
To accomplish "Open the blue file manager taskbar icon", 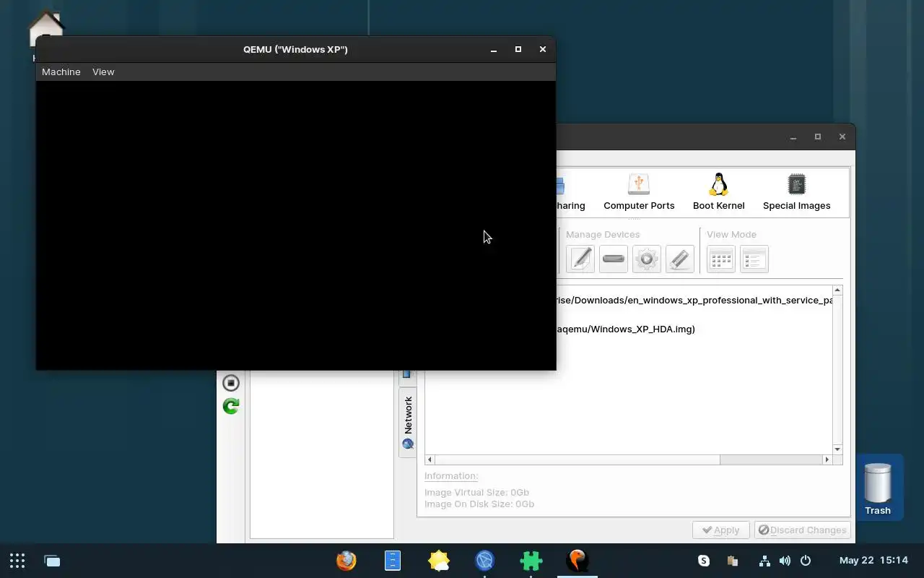I will [393, 561].
